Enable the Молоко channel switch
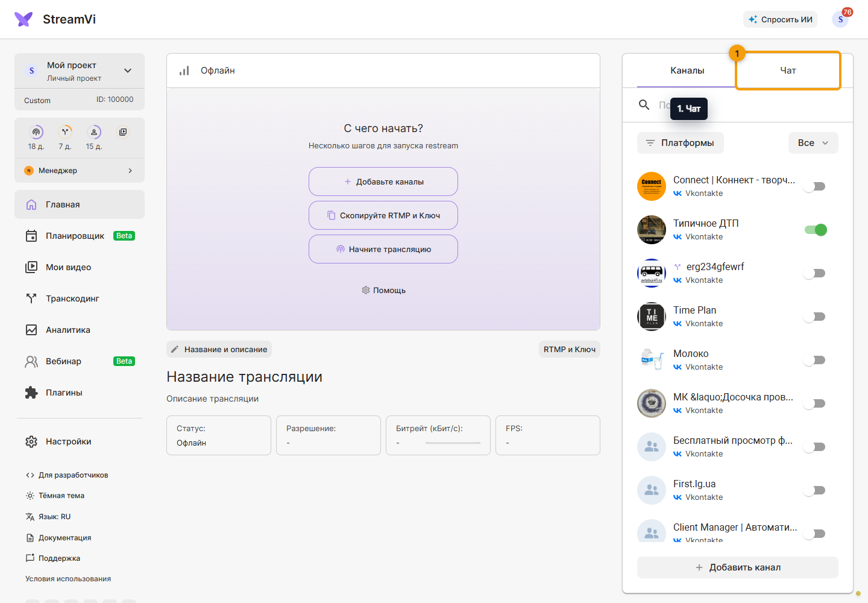The image size is (868, 603). (815, 360)
